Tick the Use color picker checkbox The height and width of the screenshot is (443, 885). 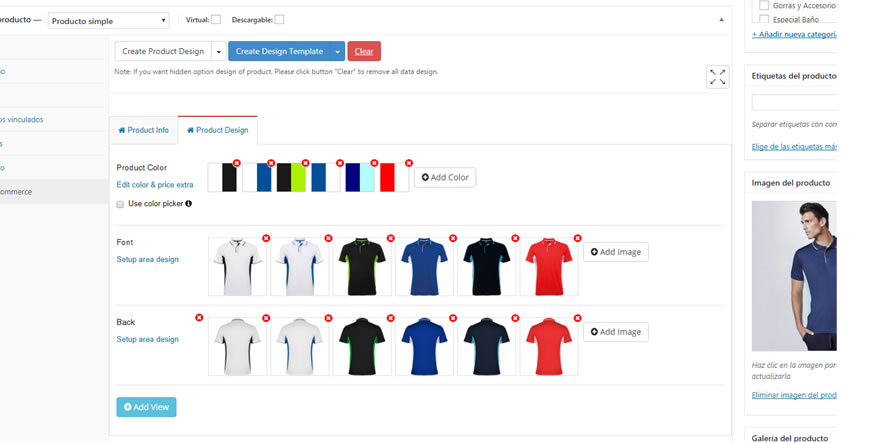tap(120, 204)
